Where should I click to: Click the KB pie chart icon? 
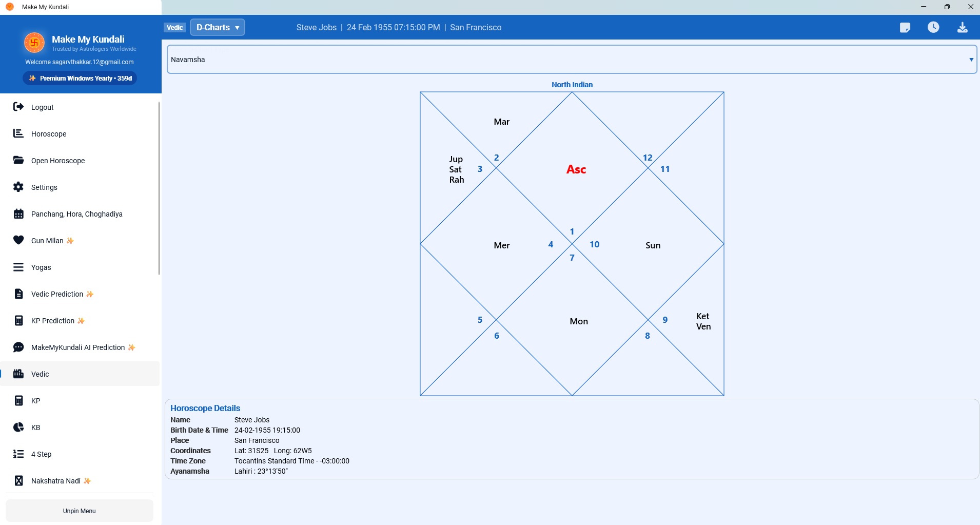click(x=18, y=427)
